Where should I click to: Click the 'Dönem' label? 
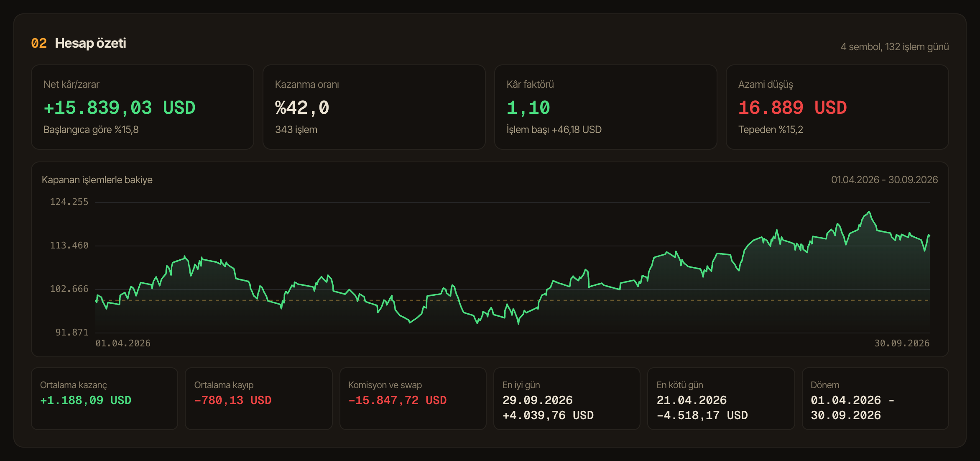tap(825, 385)
